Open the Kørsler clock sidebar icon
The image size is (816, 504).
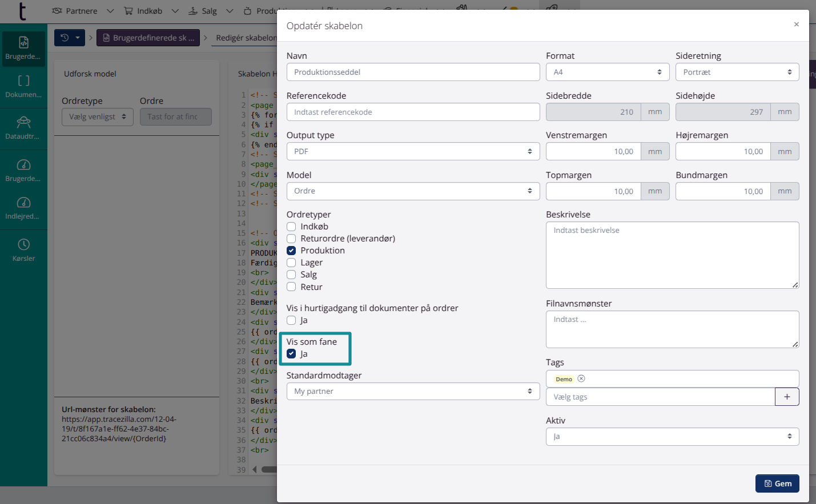click(23, 250)
